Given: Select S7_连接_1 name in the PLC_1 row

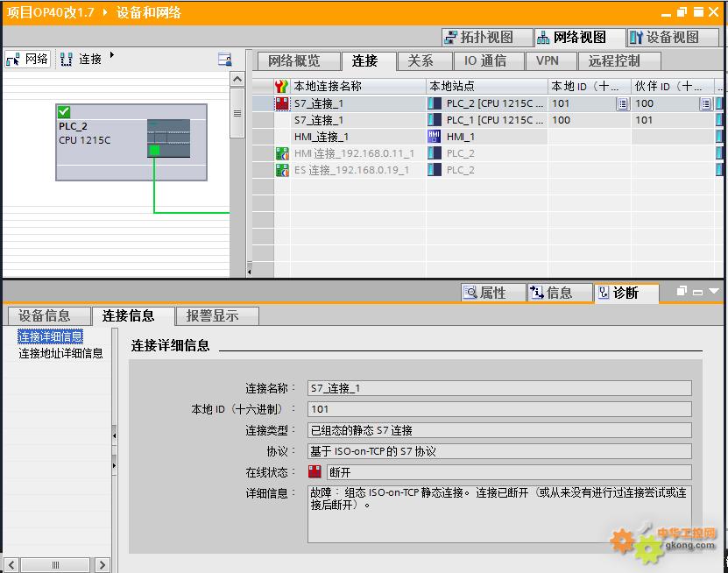Looking at the screenshot, I should (319, 120).
